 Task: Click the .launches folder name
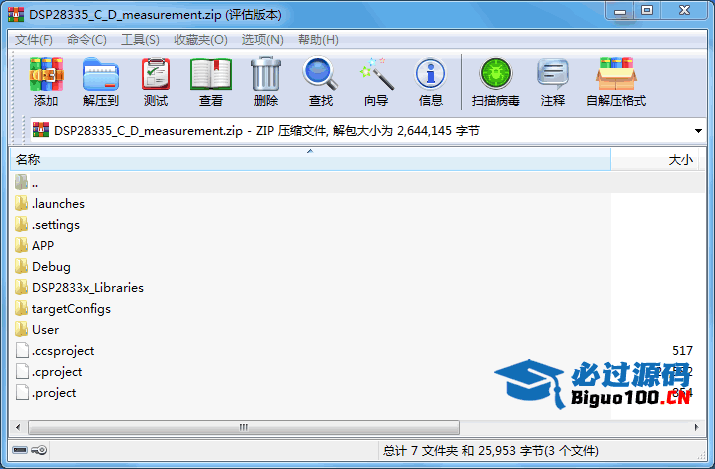[58, 204]
